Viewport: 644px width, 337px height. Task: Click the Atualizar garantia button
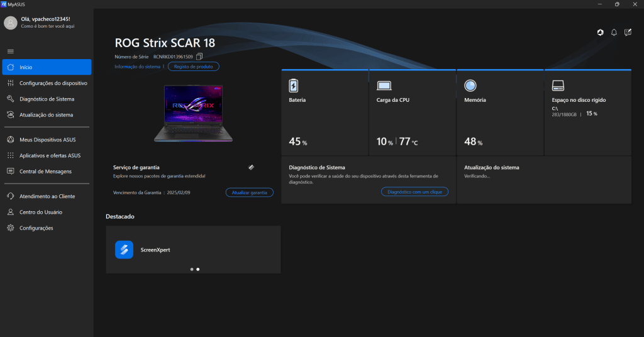click(x=249, y=192)
